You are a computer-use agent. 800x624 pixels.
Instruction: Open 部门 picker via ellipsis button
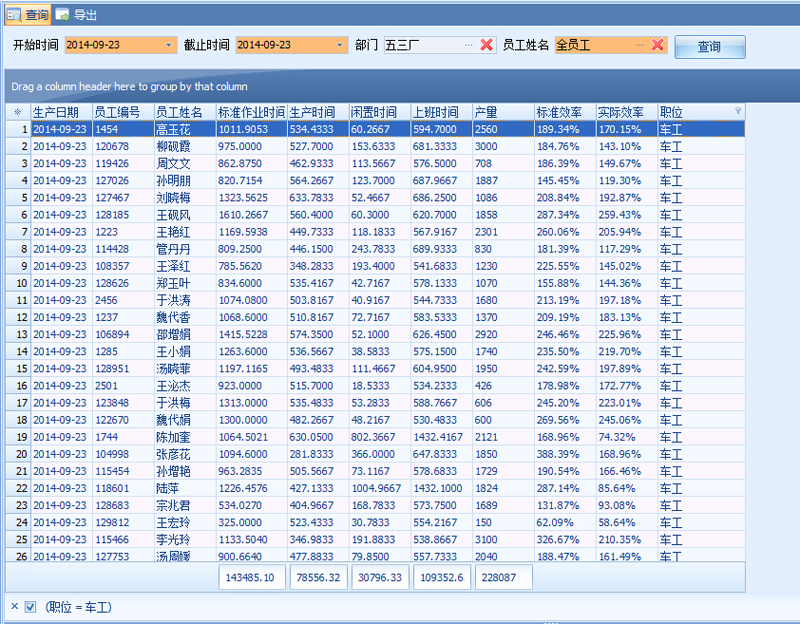469,45
